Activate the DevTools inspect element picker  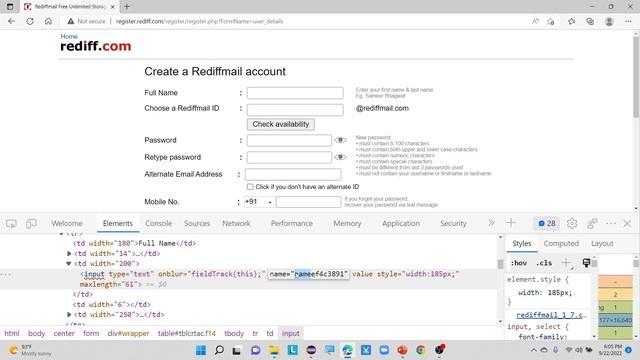[11, 223]
